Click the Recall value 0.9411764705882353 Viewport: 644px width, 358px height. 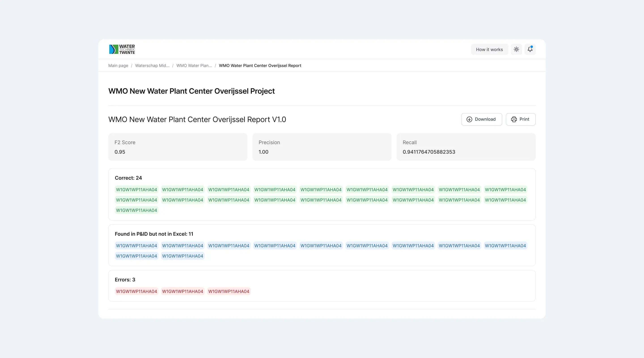coord(429,152)
